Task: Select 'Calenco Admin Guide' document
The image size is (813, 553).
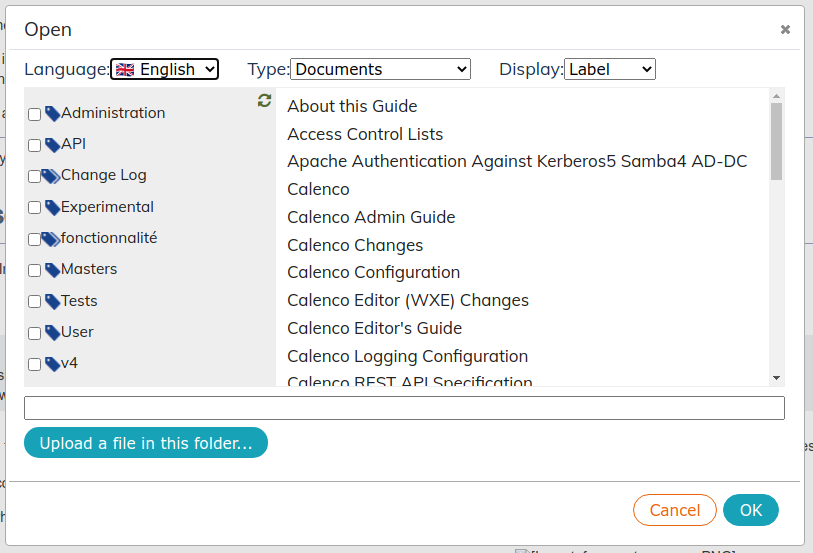Action: [x=371, y=217]
